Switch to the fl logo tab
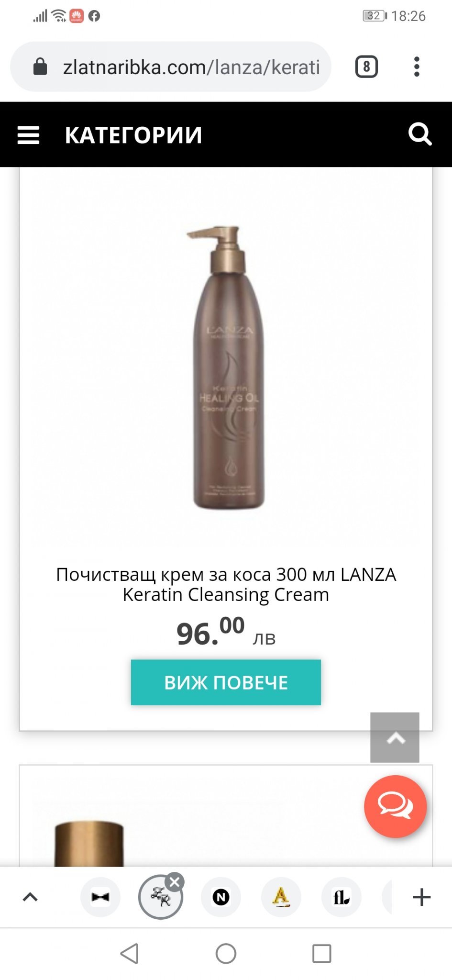452x980 pixels. coord(342,897)
